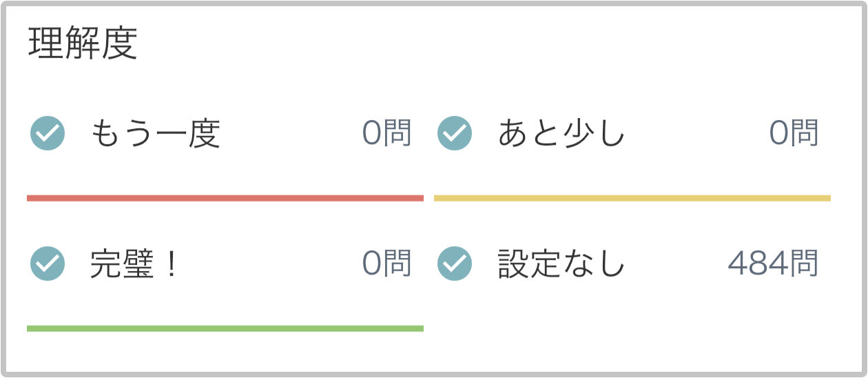Click the 0問 count next to あと少し
This screenshot has height=378, width=868.
(794, 134)
